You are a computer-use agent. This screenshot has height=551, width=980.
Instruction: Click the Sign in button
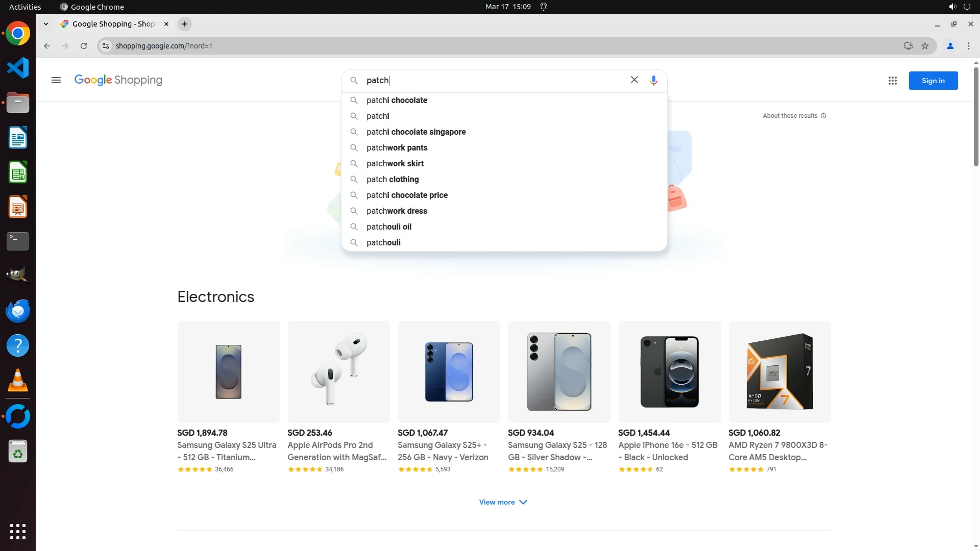(933, 81)
